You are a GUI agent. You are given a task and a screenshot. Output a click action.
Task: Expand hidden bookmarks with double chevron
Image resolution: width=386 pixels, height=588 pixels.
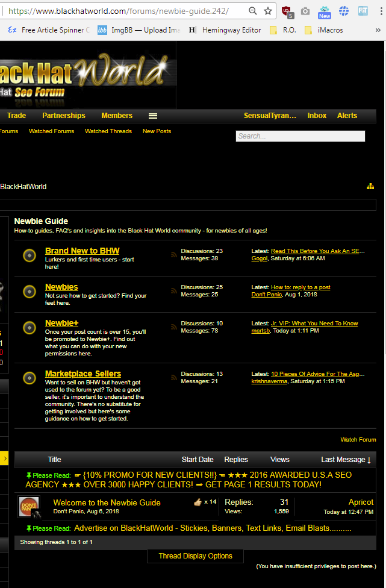pyautogui.click(x=378, y=30)
